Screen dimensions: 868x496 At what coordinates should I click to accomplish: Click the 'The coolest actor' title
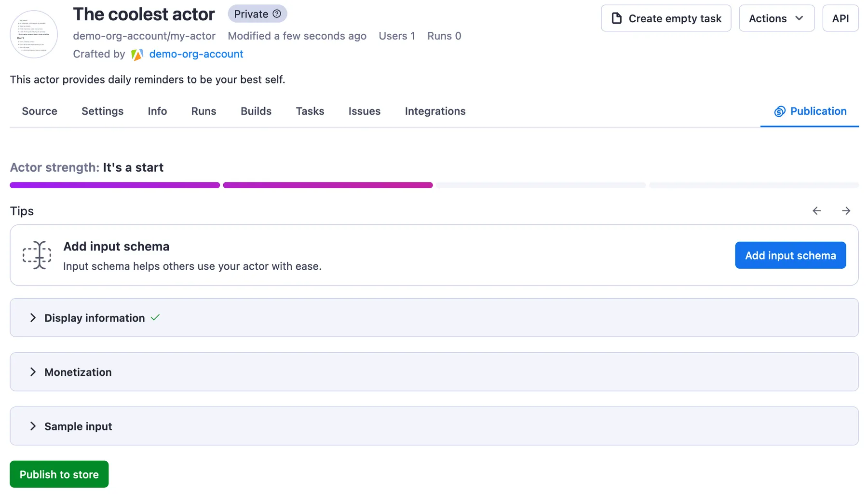(144, 14)
